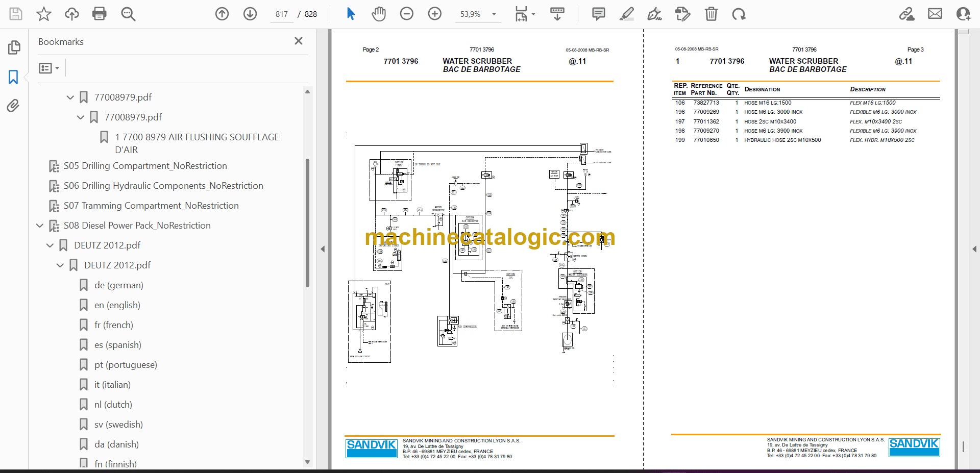Send file by email envelope icon
Viewport: 980px width, 473px height.
click(x=935, y=14)
